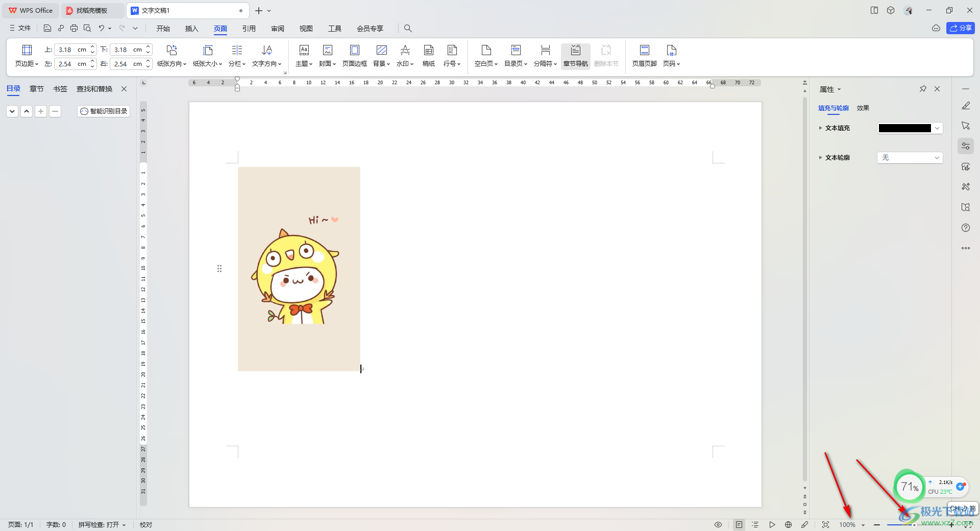Click the search magnifier in menu bar
This screenshot has width=980, height=531.
tap(408, 28)
